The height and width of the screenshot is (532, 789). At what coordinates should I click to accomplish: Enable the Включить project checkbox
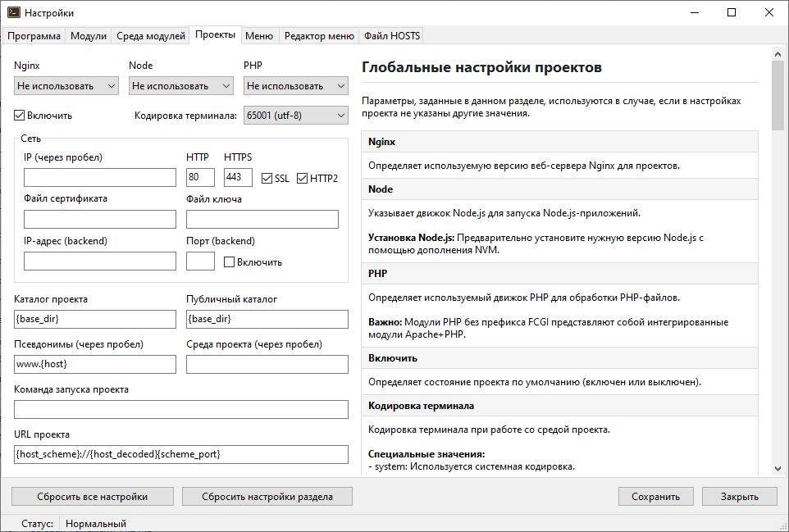coord(20,116)
